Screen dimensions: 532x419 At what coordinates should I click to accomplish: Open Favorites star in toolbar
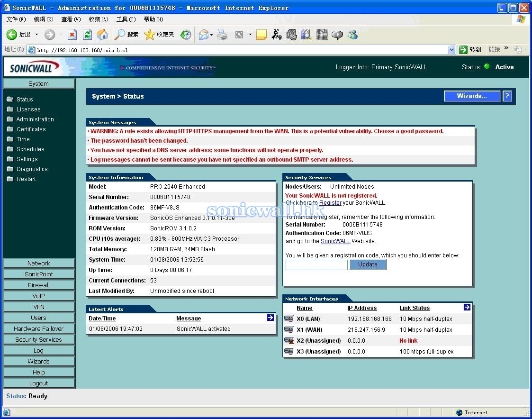(149, 35)
